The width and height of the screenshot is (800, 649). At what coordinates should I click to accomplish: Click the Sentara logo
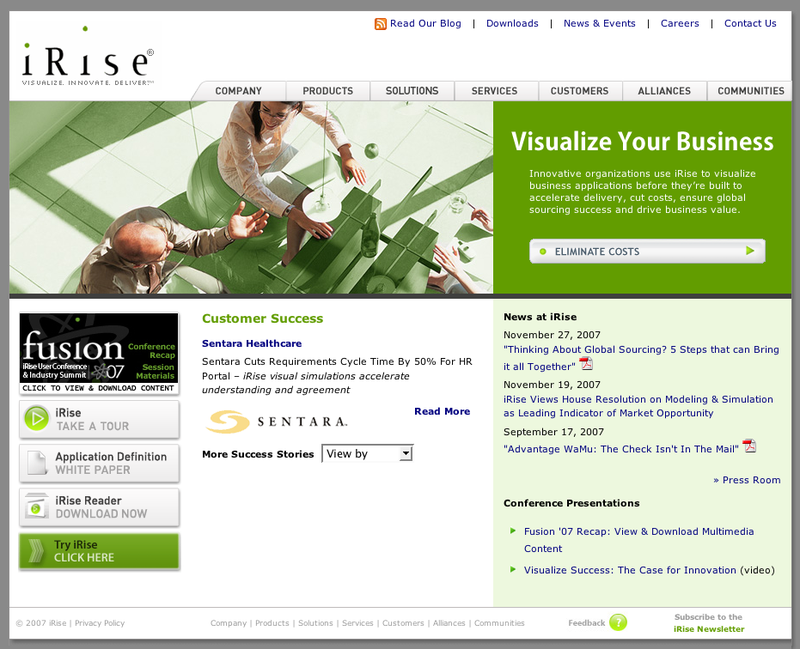click(277, 422)
